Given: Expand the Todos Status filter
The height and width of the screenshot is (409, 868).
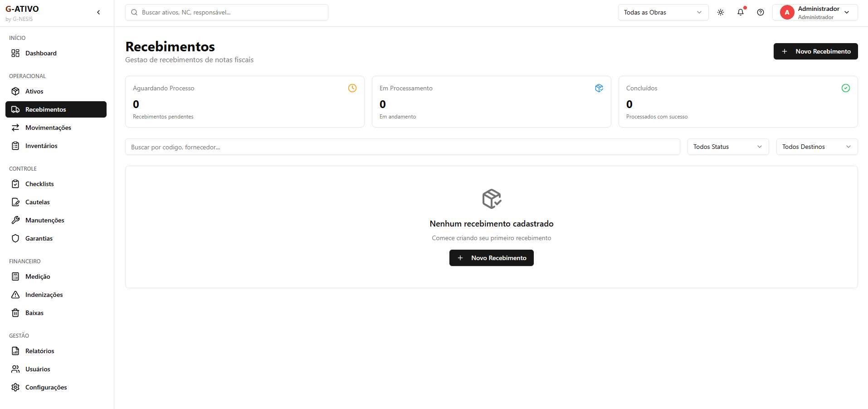Looking at the screenshot, I should pos(727,147).
